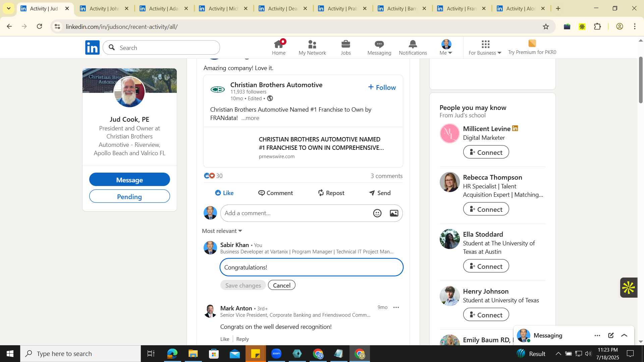Screen dimensions: 644x362
Task: Connect with Rebecca Thompson
Action: (486, 209)
